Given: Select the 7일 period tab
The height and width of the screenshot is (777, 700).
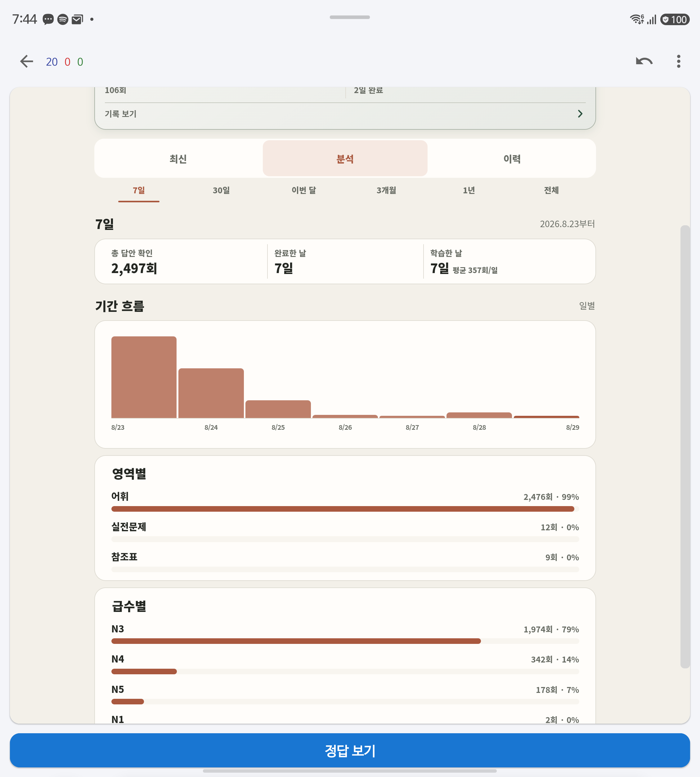Looking at the screenshot, I should coord(139,191).
